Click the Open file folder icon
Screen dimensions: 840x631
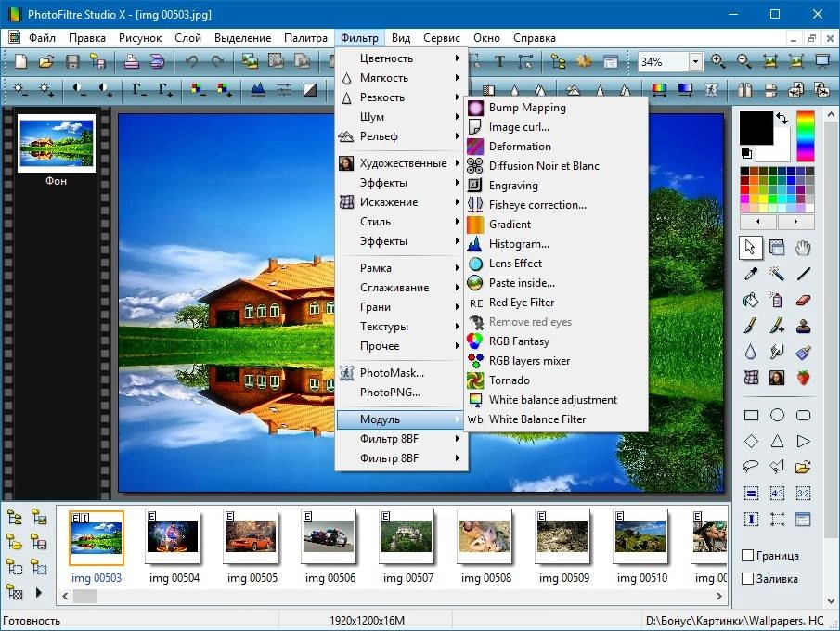(46, 61)
